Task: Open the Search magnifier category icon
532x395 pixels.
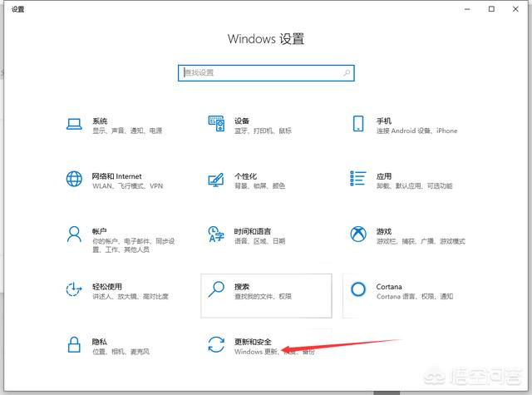Action: point(216,289)
